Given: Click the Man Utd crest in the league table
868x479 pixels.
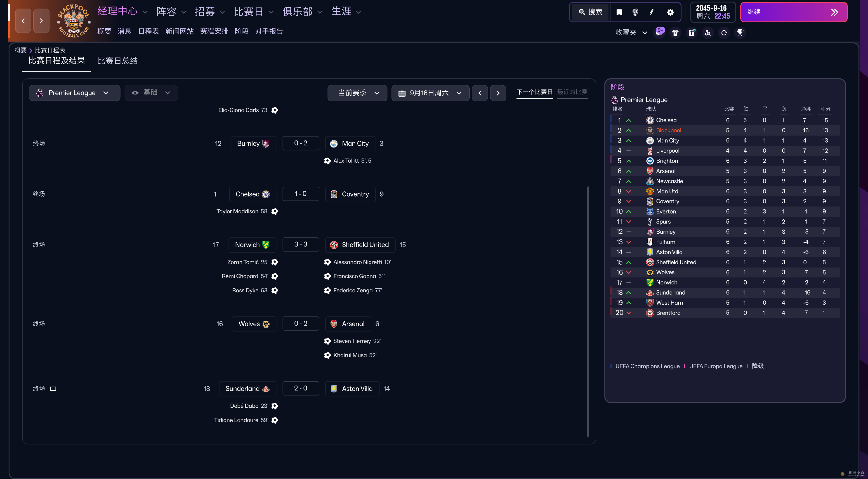Looking at the screenshot, I should (x=650, y=191).
